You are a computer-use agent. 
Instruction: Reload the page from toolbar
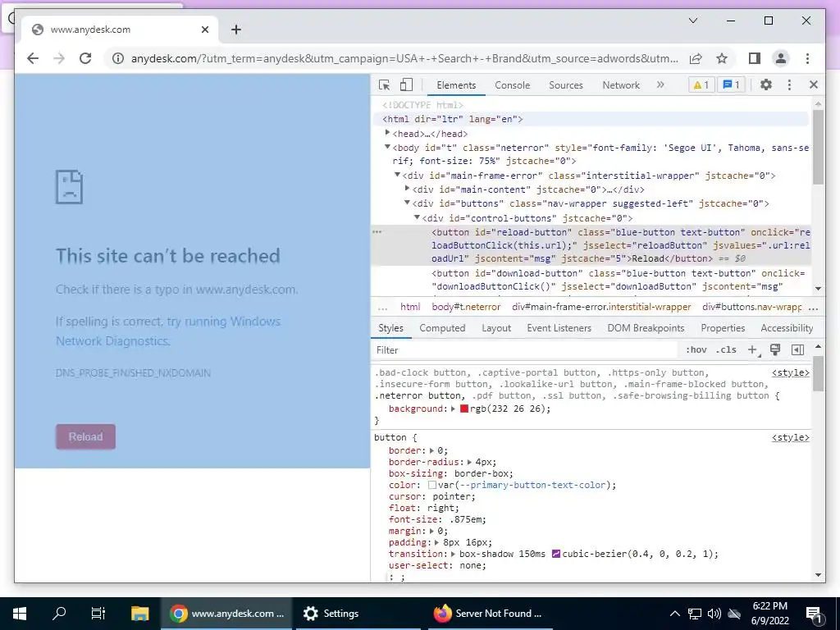coord(85,58)
